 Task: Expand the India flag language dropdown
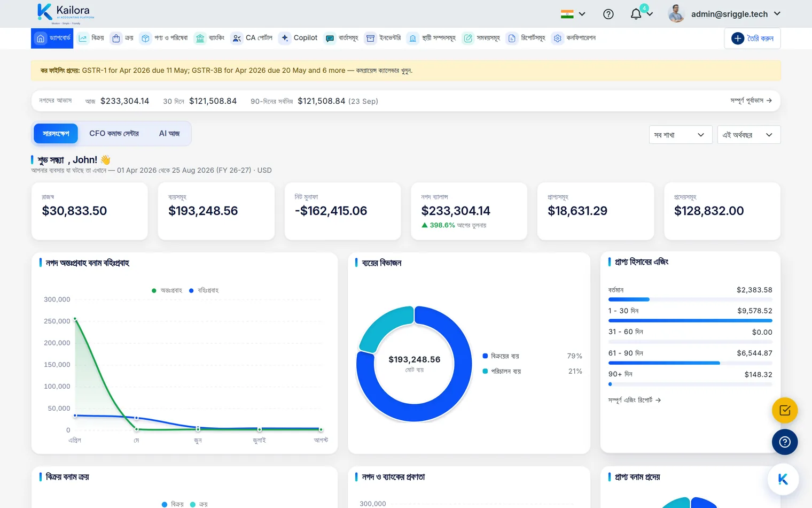tap(573, 14)
